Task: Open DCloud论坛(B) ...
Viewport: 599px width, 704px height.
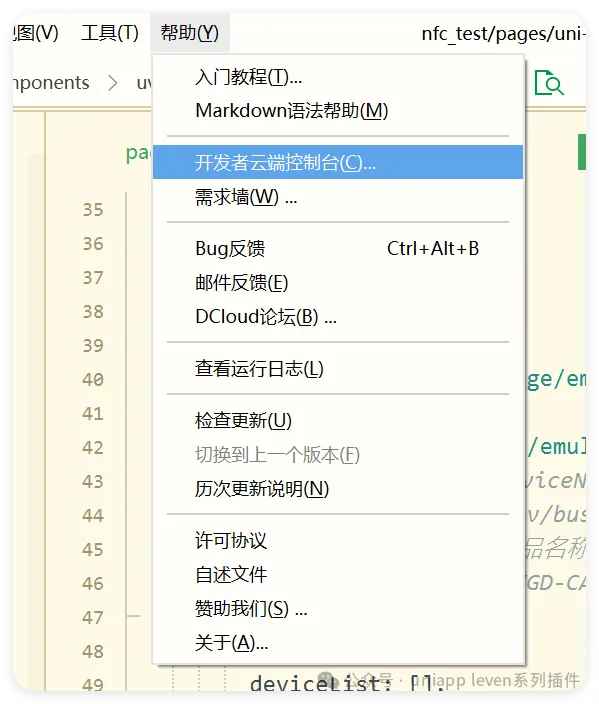Action: pos(338,317)
